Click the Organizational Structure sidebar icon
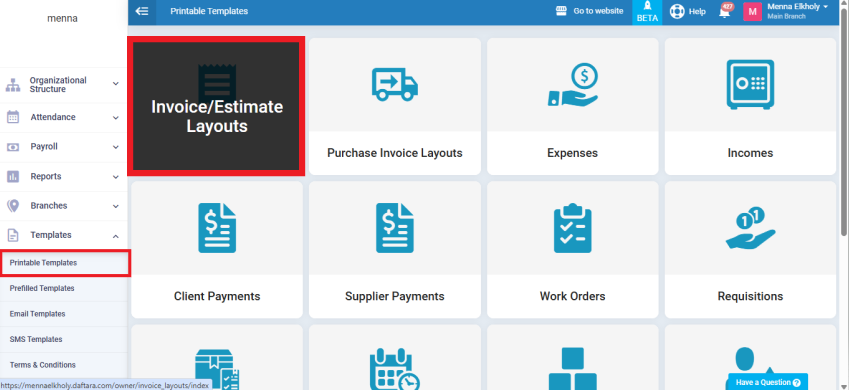Image resolution: width=849 pixels, height=390 pixels. click(x=12, y=84)
